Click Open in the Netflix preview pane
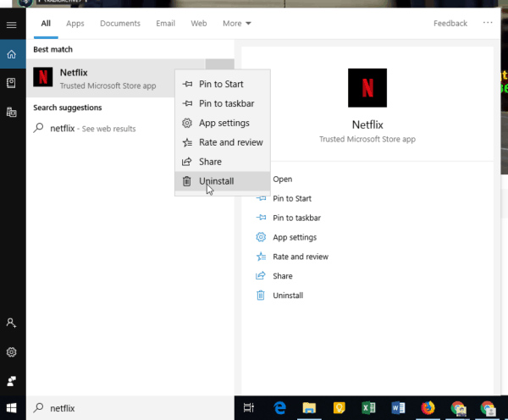 282,179
